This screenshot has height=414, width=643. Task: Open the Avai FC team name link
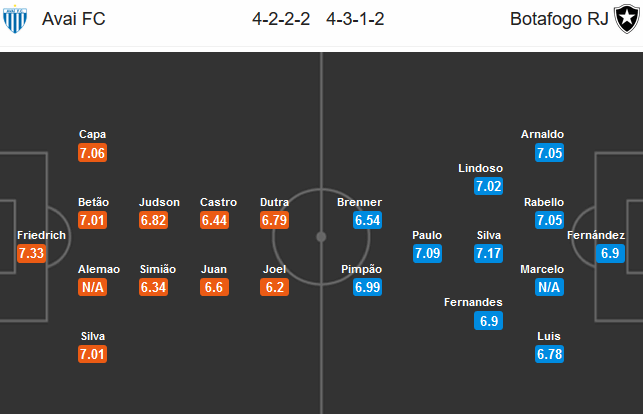(74, 19)
